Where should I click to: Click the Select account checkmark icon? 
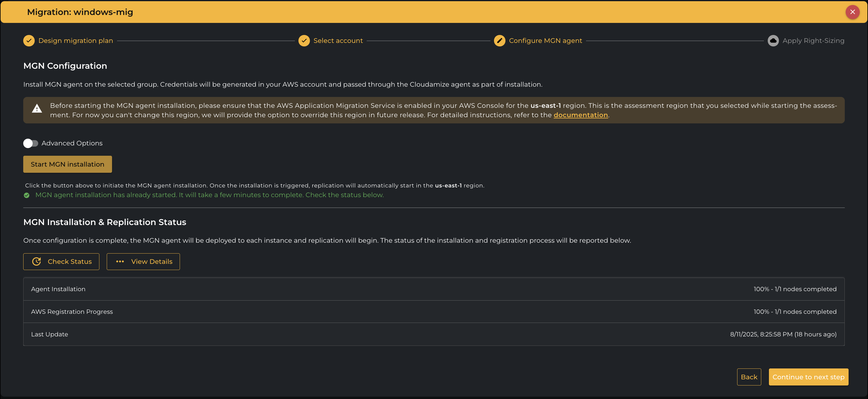(x=304, y=41)
